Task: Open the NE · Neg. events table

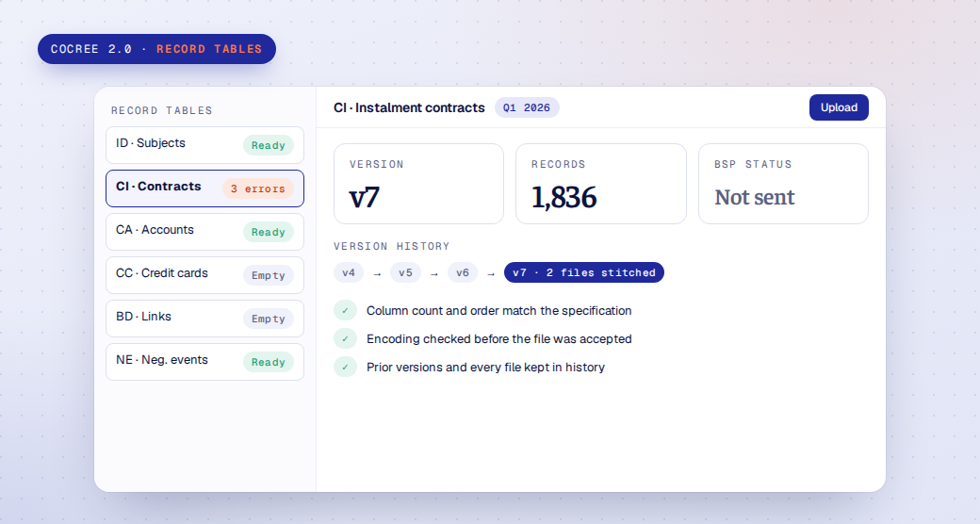Action: click(x=205, y=362)
